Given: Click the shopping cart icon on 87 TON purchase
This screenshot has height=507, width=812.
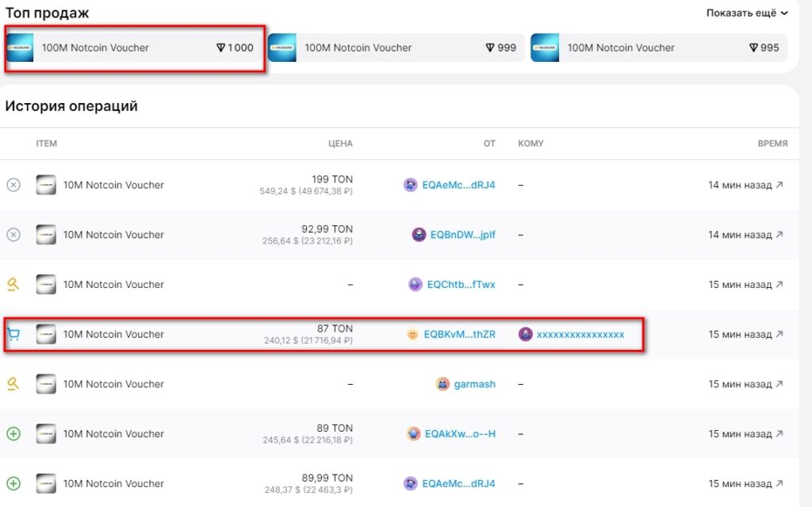Looking at the screenshot, I should click(13, 334).
